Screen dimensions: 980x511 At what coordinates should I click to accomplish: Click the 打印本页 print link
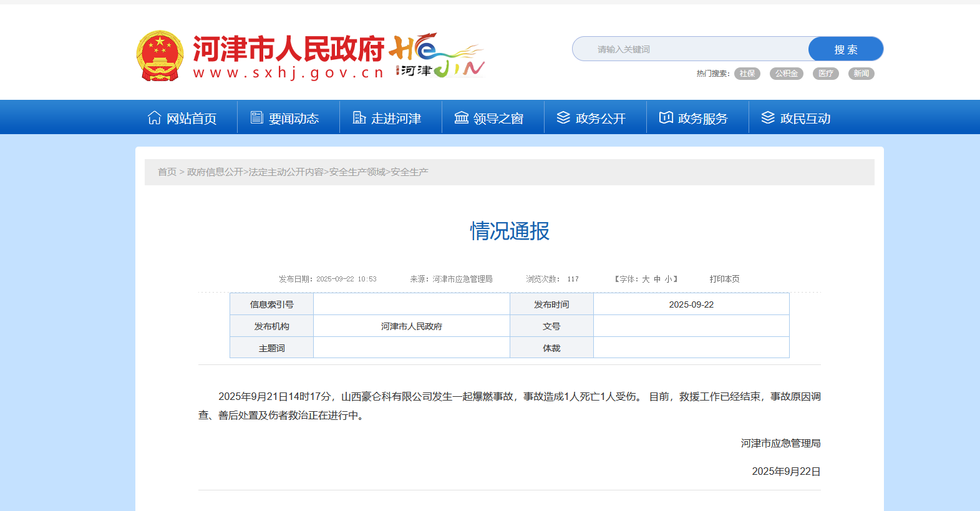pos(724,280)
